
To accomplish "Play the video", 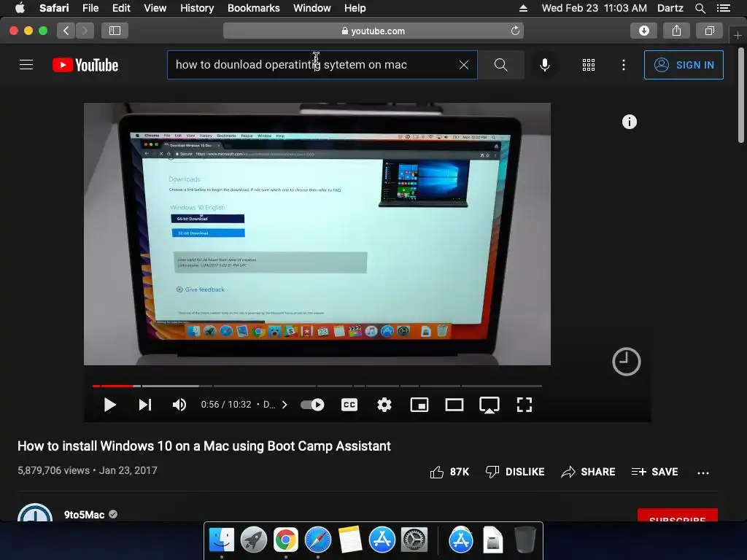I will pos(109,405).
